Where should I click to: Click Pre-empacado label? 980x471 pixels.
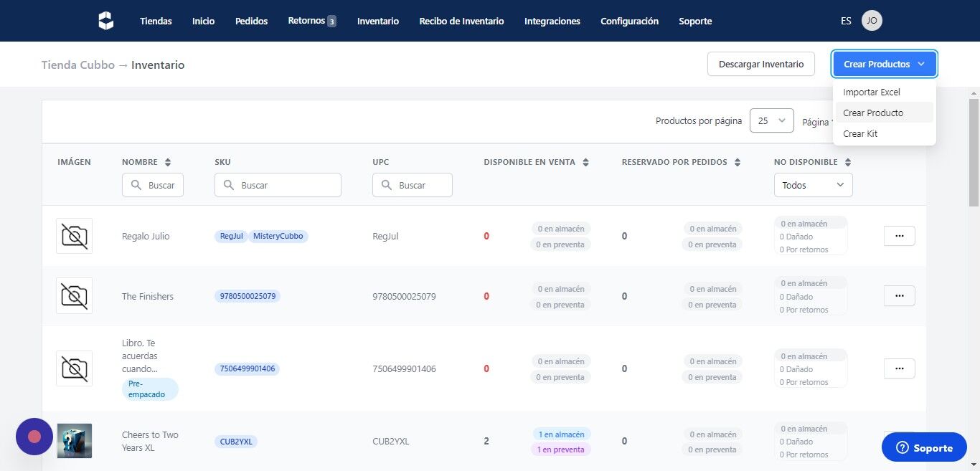(150, 389)
